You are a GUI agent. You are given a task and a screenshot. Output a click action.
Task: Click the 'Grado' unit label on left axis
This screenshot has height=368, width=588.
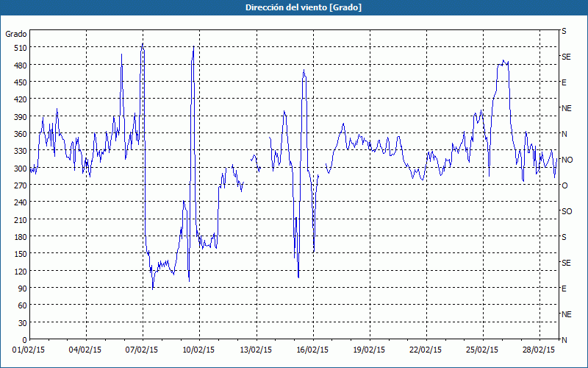16,34
